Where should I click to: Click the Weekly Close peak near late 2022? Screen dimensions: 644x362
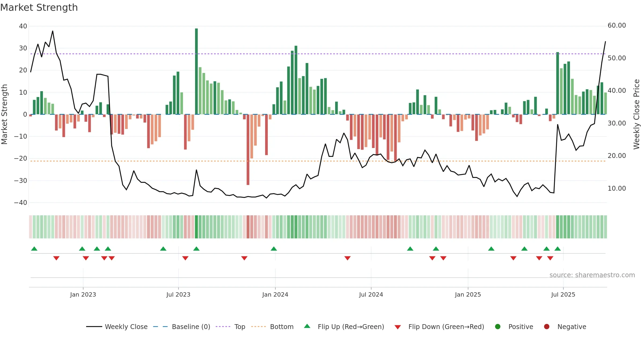(53, 31)
